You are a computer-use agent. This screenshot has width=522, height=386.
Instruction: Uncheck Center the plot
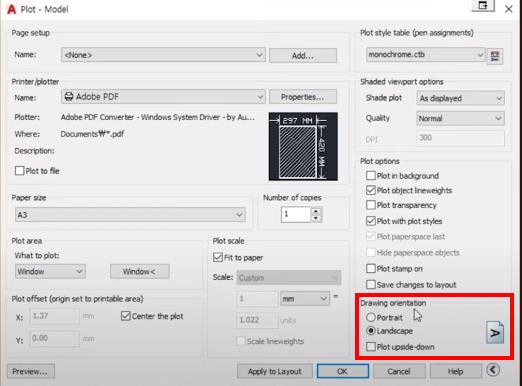(126, 316)
